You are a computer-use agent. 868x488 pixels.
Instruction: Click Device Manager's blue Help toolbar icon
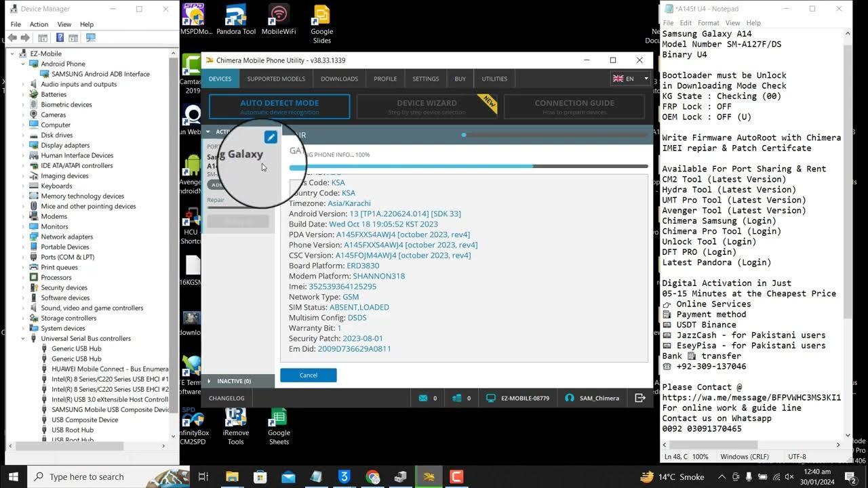(x=60, y=38)
